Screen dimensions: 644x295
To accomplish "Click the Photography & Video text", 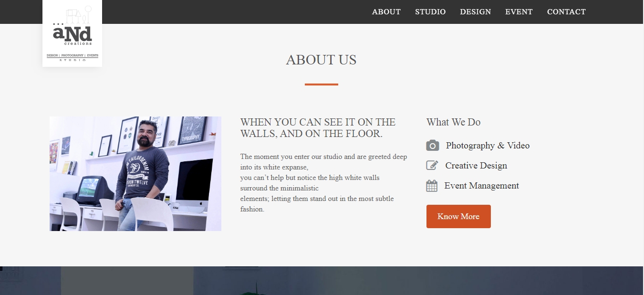I will [x=488, y=146].
